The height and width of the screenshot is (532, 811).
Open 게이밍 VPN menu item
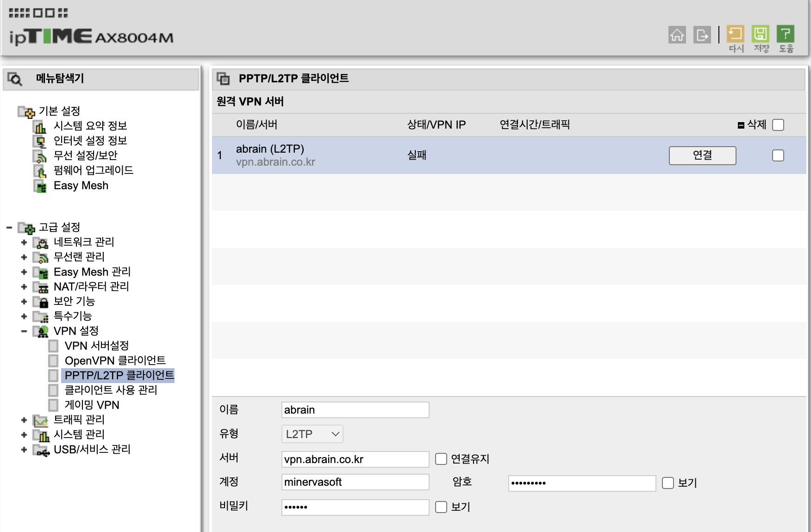click(92, 405)
